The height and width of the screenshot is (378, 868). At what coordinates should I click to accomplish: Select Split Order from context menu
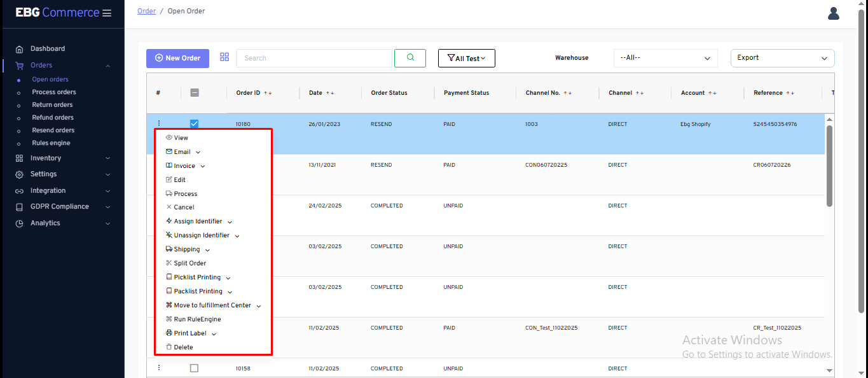tap(189, 263)
